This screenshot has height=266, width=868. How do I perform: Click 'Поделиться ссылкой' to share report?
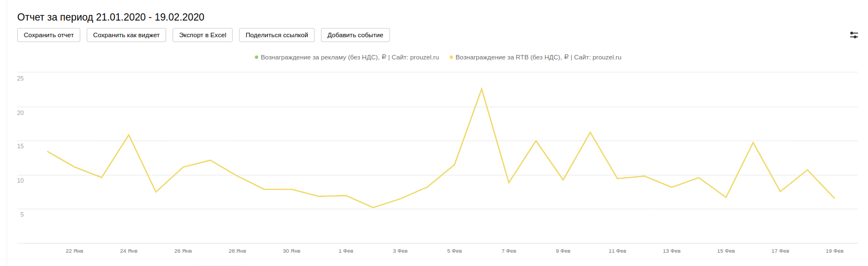coord(277,35)
